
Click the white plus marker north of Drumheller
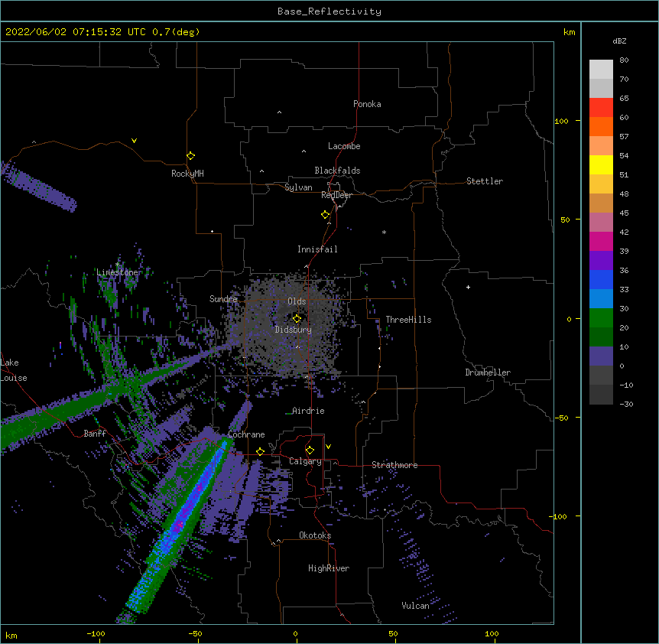(468, 287)
